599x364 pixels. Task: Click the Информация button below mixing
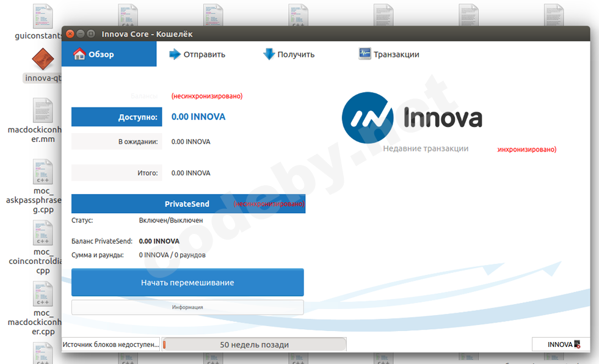point(187,307)
